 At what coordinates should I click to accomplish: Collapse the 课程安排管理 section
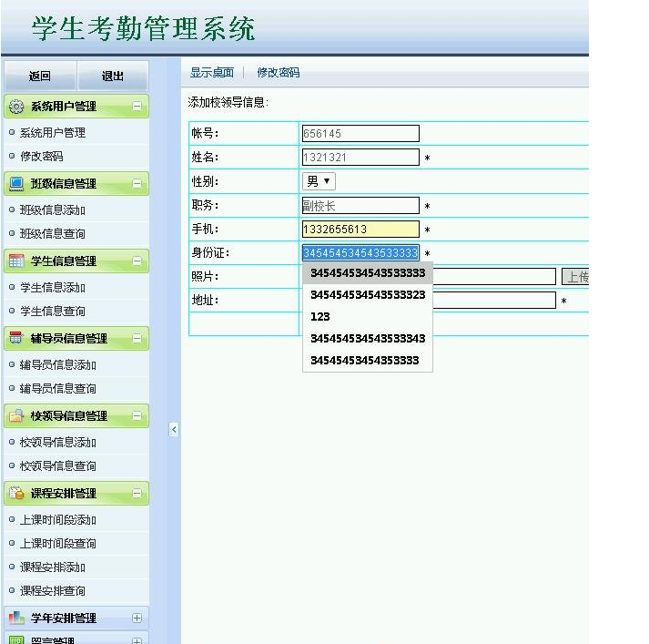point(137,494)
